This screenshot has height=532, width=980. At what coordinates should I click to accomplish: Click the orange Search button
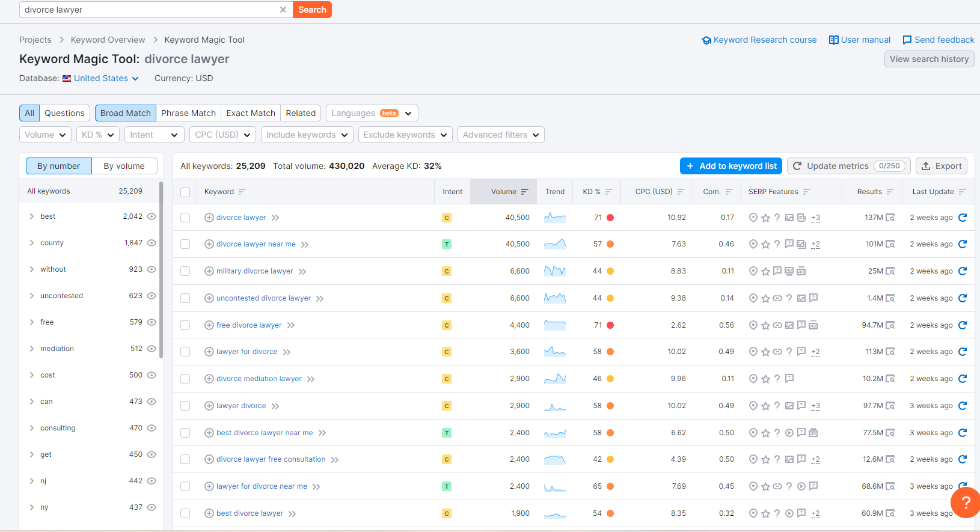click(312, 10)
